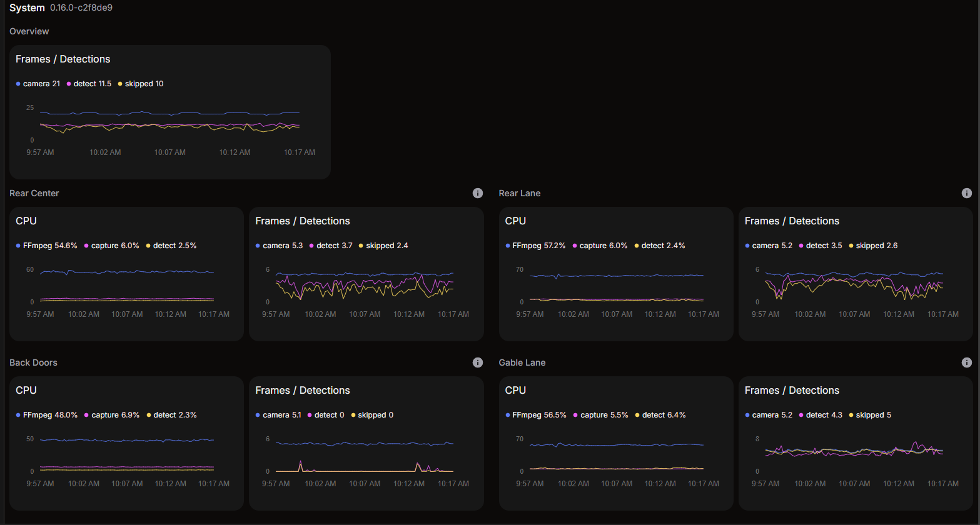Select capture 6.9% legend in Back Doors CPU
Image resolution: width=980 pixels, height=525 pixels.
[x=114, y=415]
